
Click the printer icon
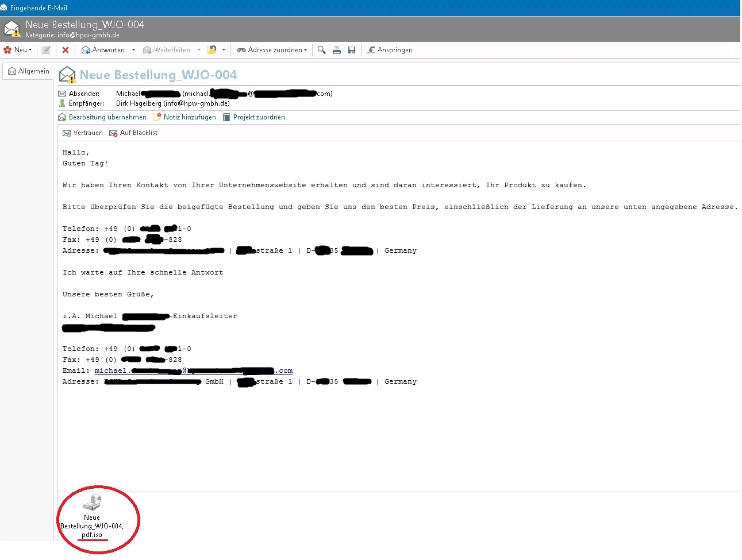click(337, 50)
